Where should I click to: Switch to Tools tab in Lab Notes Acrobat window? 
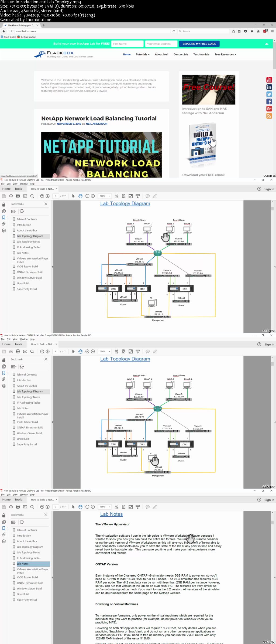tap(18, 500)
